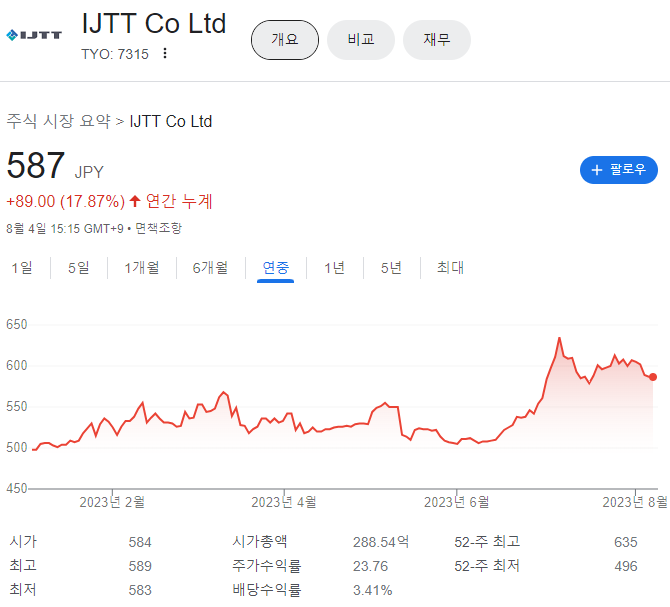
Task: Click the 587 current price value
Action: pyautogui.click(x=35, y=165)
